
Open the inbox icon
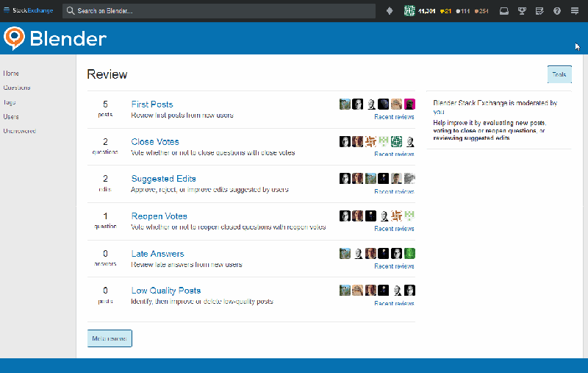pos(504,11)
